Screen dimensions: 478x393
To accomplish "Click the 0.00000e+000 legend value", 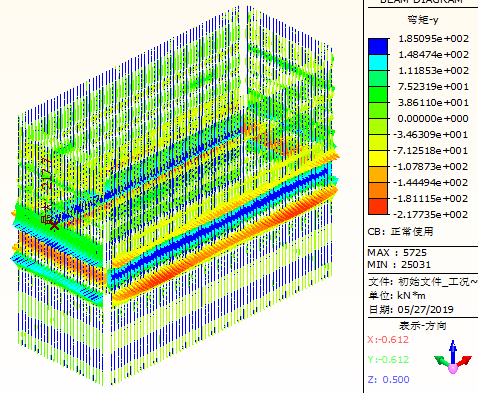I will coord(433,119).
